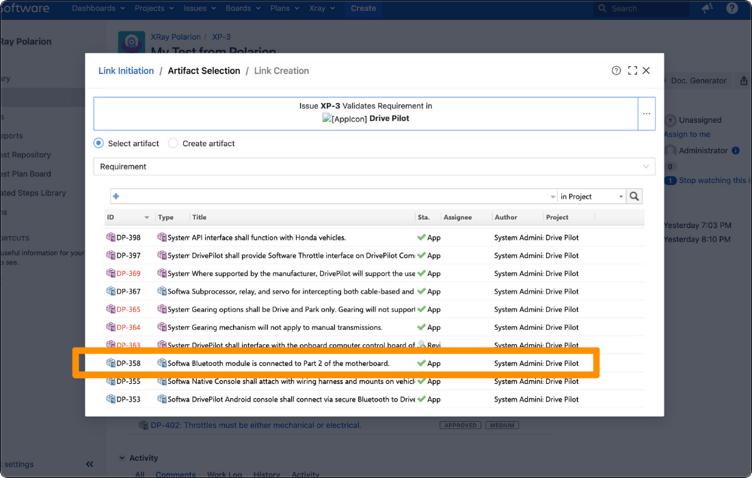
Task: Click the XP-3 breadcrumb link
Action: [x=221, y=37]
